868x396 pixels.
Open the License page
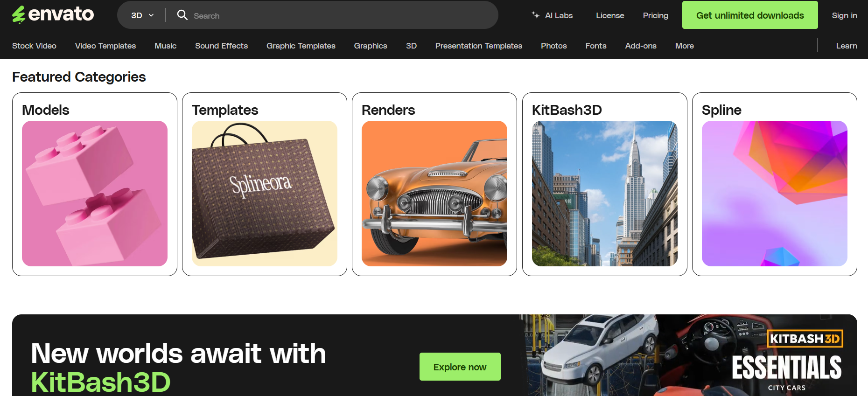tap(610, 15)
